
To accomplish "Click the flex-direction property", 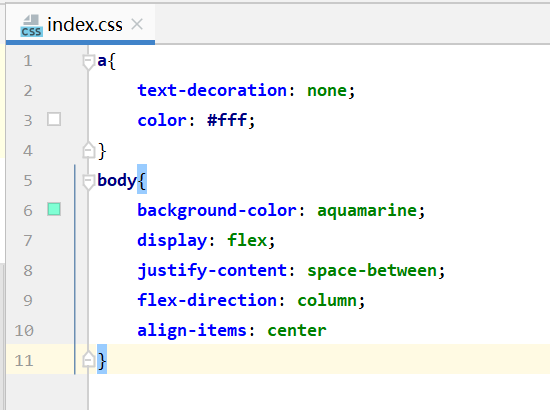I will [207, 301].
